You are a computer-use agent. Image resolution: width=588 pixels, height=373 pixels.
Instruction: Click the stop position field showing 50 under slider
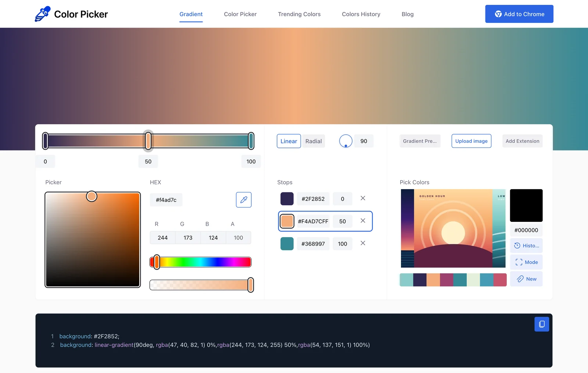pyautogui.click(x=148, y=161)
